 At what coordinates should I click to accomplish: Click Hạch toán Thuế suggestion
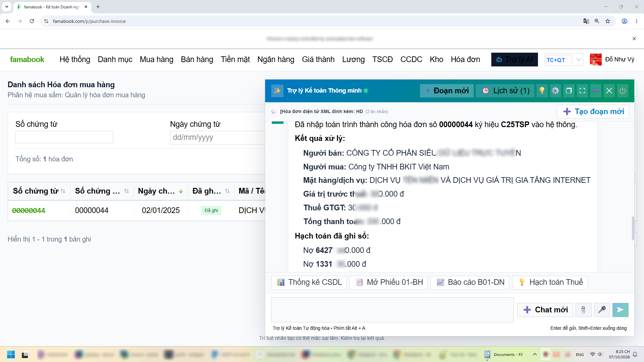[550, 282]
